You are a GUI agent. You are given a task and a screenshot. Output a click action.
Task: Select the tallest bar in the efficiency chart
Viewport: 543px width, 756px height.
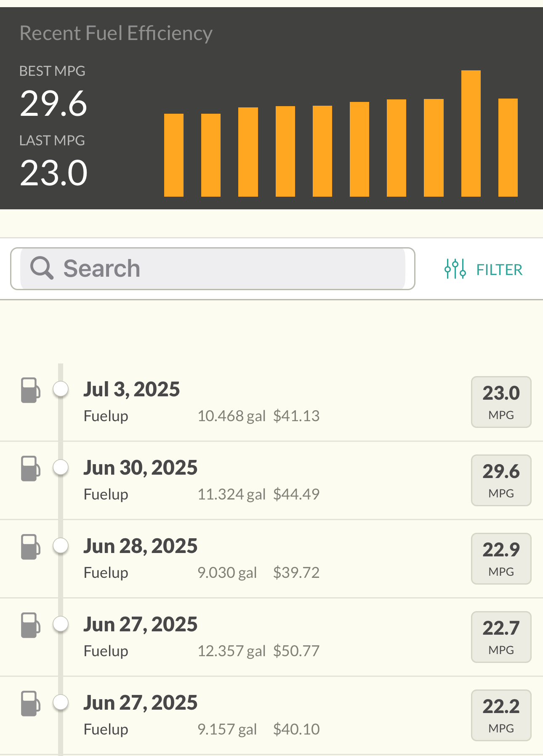[x=471, y=134]
